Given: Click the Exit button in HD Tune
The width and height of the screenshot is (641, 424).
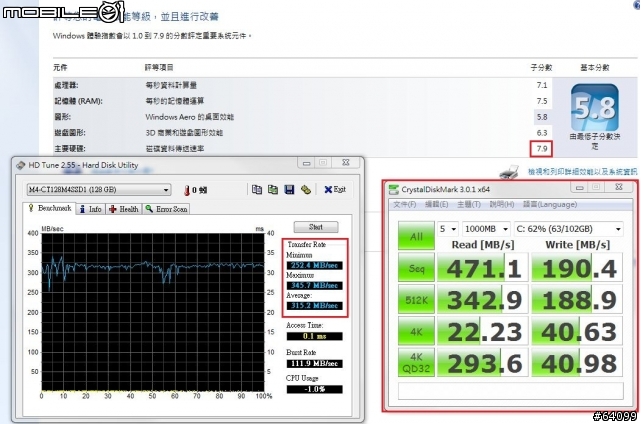Looking at the screenshot, I should point(335,189).
